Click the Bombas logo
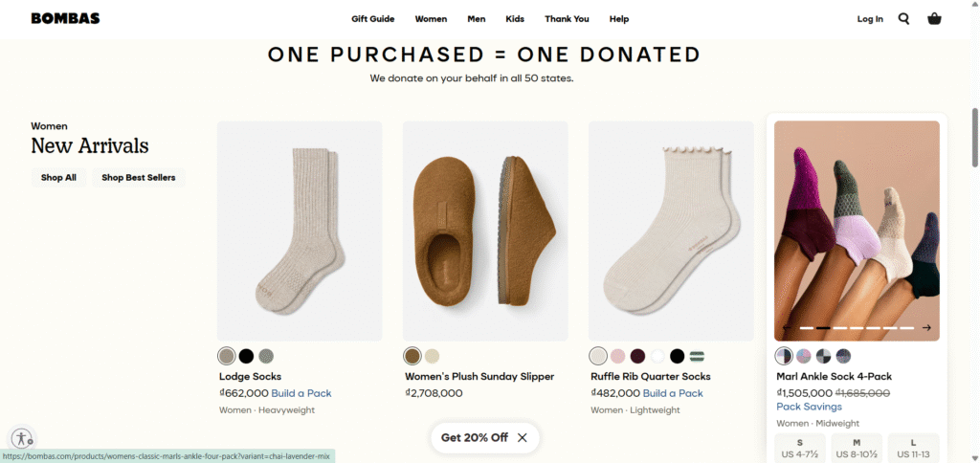 click(x=65, y=18)
